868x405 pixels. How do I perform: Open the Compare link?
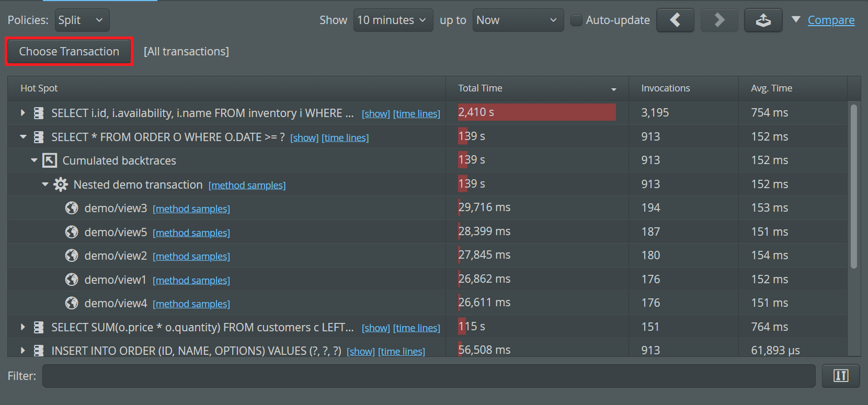click(831, 20)
